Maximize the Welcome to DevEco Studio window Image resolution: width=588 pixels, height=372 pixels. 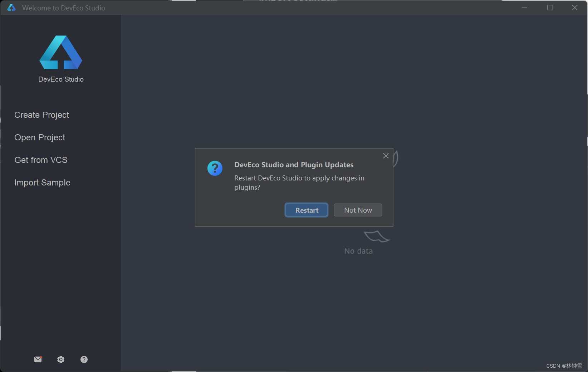[550, 8]
